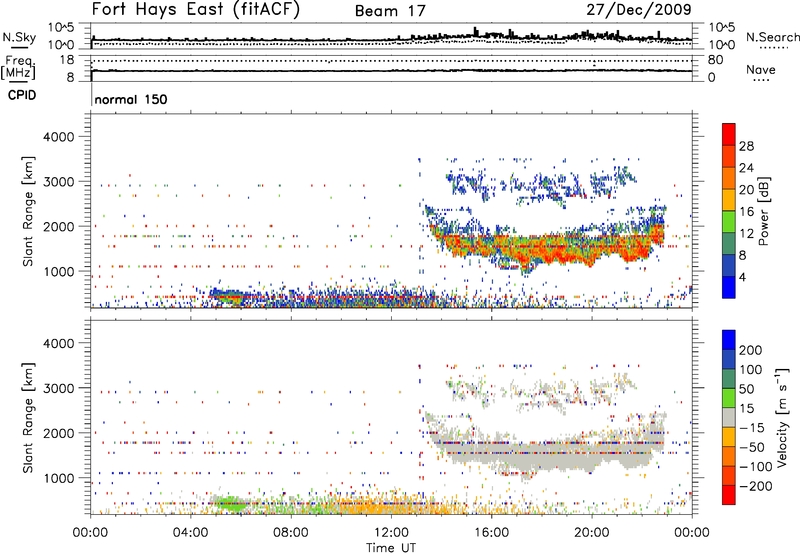The height and width of the screenshot is (554, 800).
Task: Click the '12:00' time axis label
Action: [391, 533]
